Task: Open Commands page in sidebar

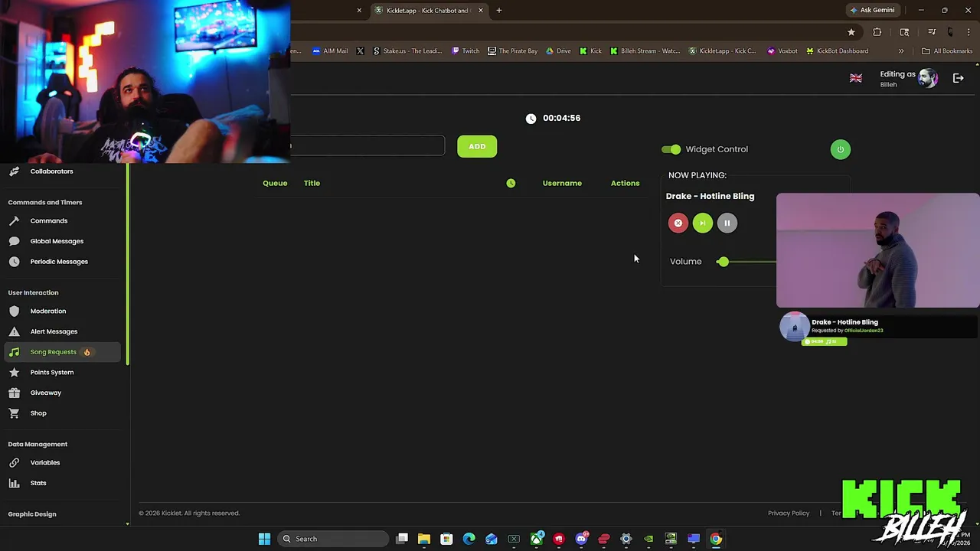Action: coord(49,220)
